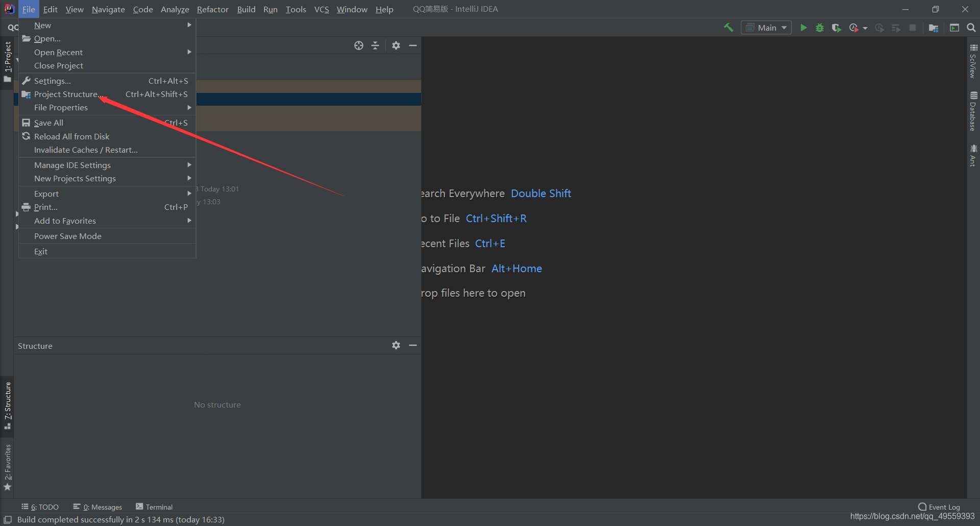Start debugging with the green bug icon
The height and width of the screenshot is (526, 980).
tap(820, 28)
